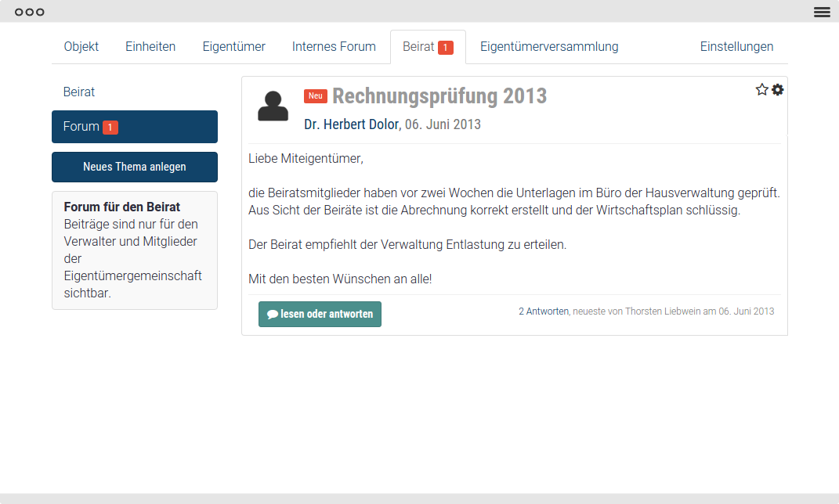Go to the Eigentümer tab

233,47
